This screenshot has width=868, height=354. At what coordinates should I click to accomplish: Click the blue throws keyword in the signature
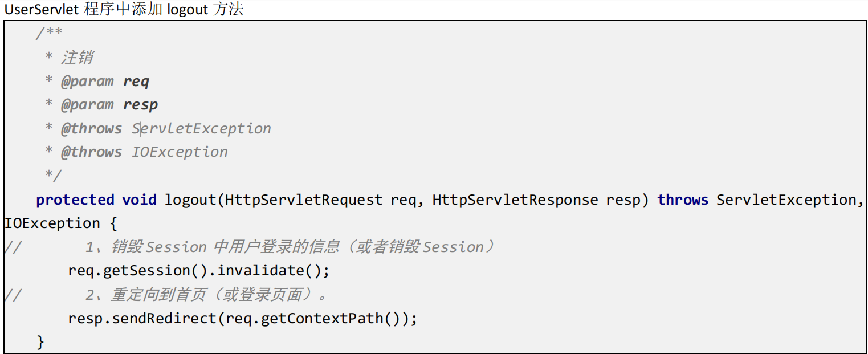(x=683, y=200)
